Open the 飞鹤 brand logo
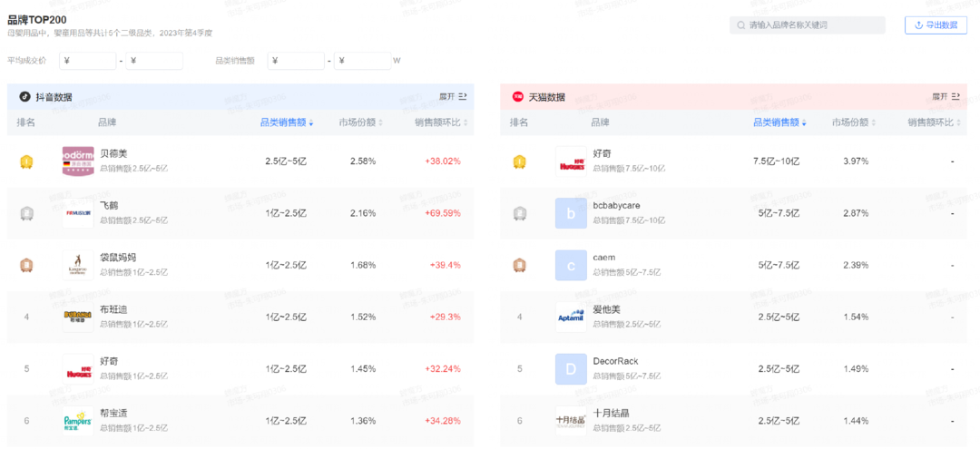The height and width of the screenshot is (449, 980). (x=78, y=213)
